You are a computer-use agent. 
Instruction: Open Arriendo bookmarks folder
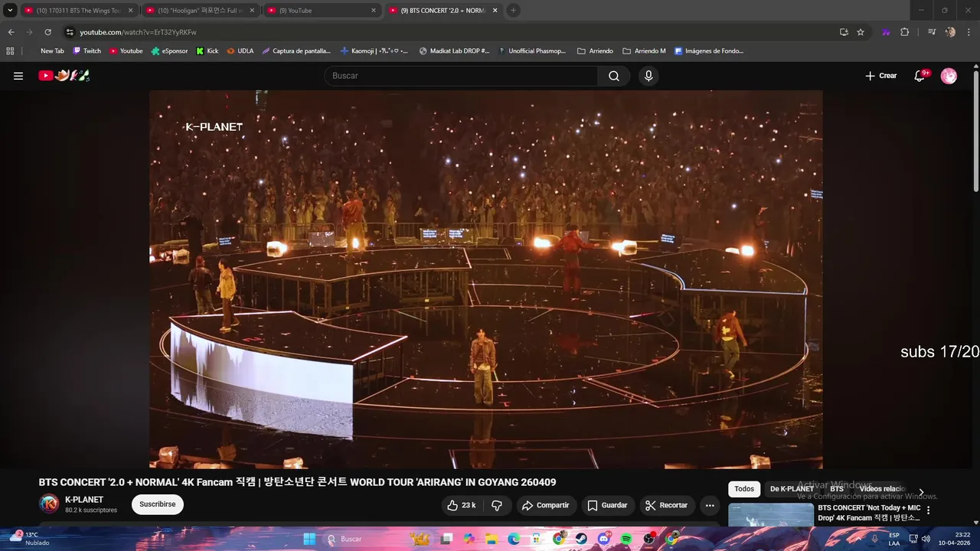click(x=595, y=51)
